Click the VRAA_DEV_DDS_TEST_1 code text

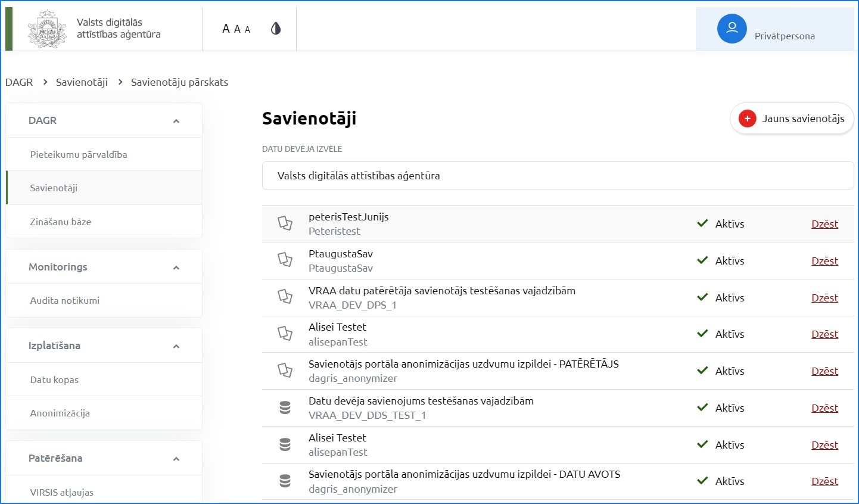[367, 415]
